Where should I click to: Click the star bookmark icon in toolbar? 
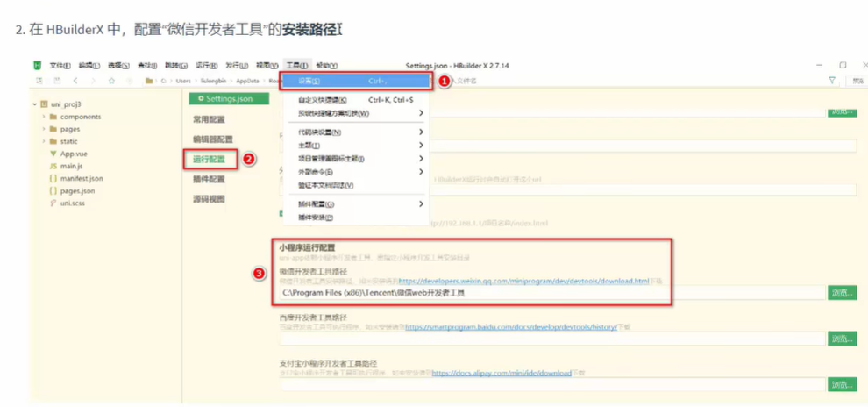[x=111, y=81]
